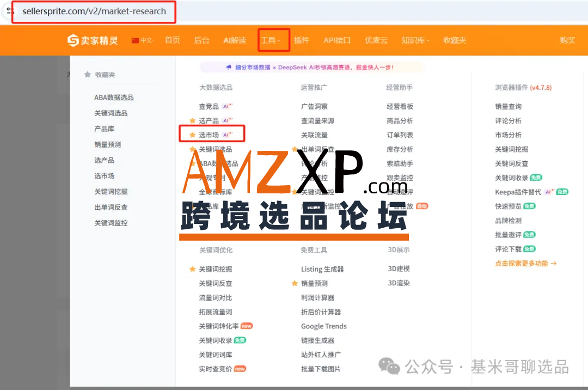Open the 中文 language selector
The height and width of the screenshot is (390, 588).
[x=147, y=40]
